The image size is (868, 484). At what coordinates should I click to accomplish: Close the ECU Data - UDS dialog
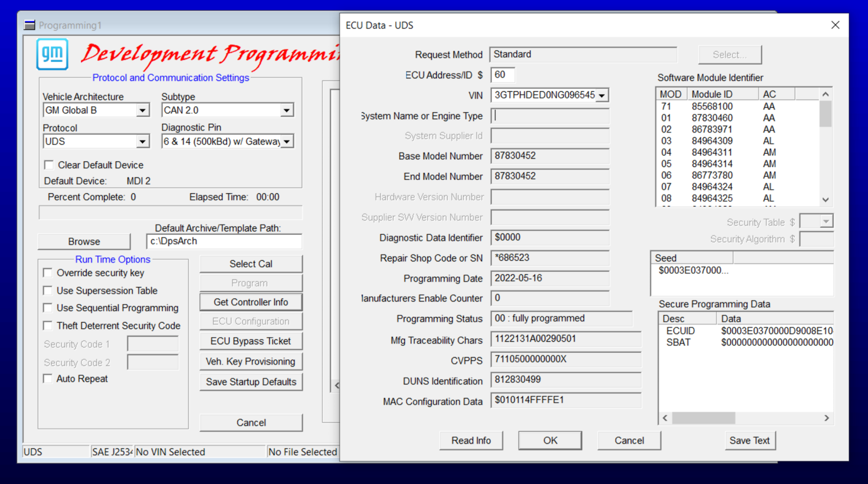(835, 25)
